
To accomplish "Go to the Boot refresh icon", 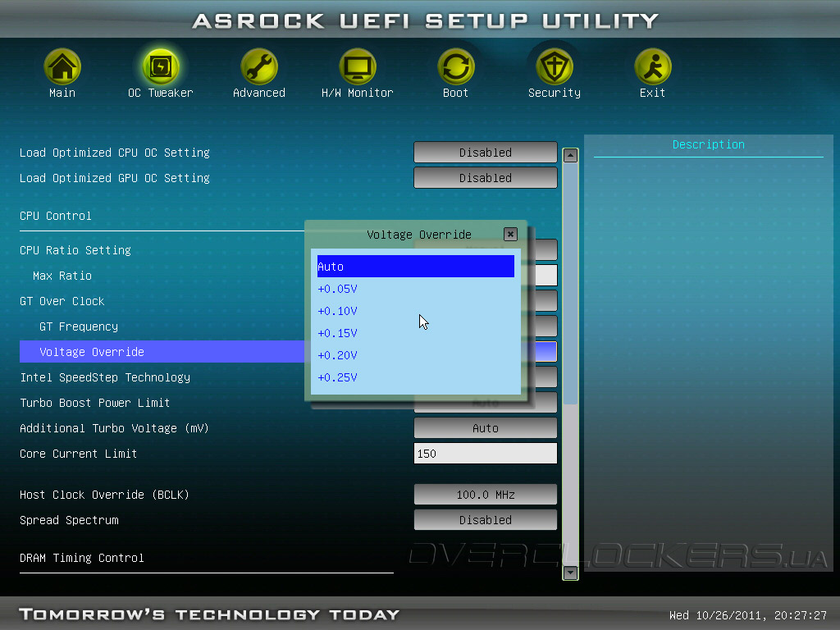I will tap(456, 67).
